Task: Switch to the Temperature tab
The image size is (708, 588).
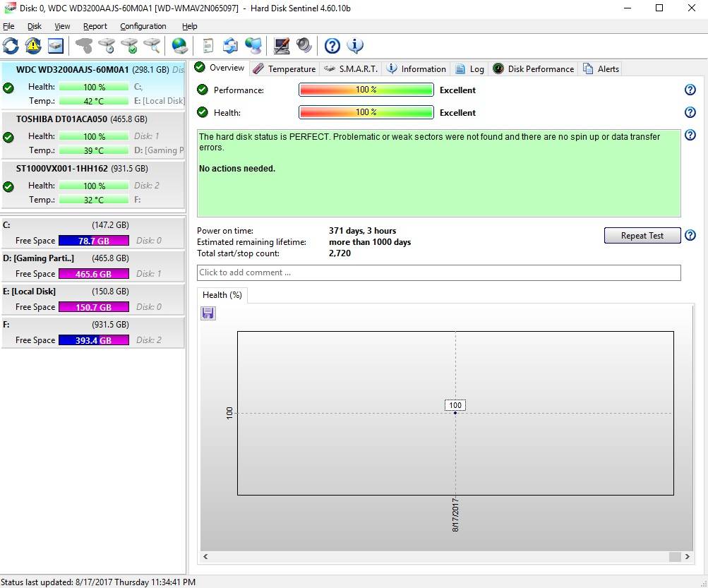Action: [284, 68]
